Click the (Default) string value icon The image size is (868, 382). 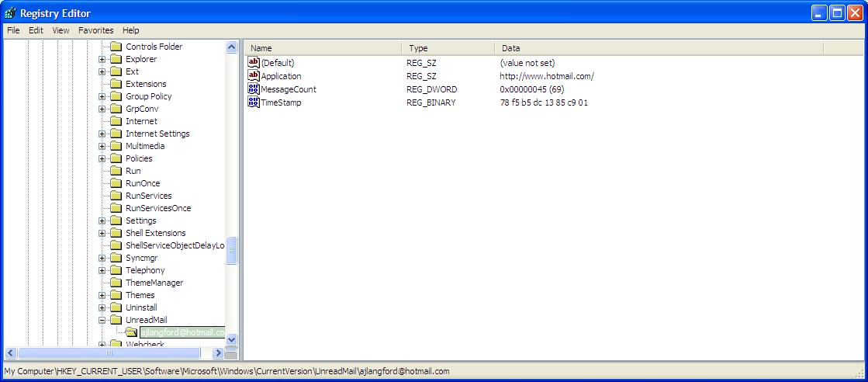[254, 63]
